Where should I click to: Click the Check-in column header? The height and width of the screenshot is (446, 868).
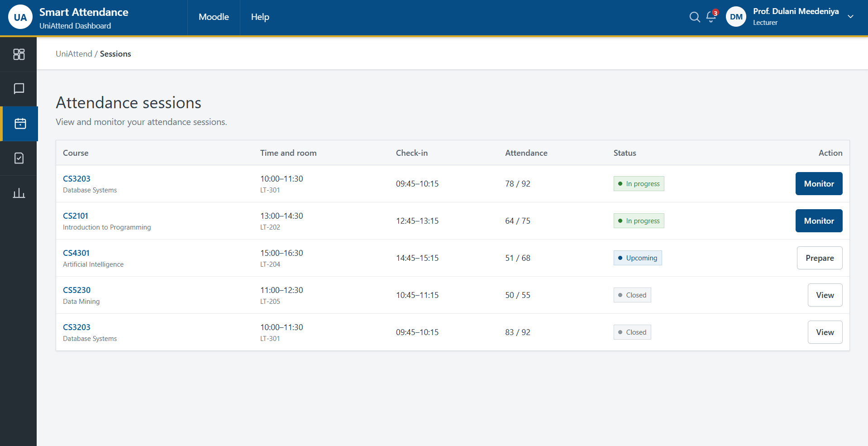(x=411, y=153)
